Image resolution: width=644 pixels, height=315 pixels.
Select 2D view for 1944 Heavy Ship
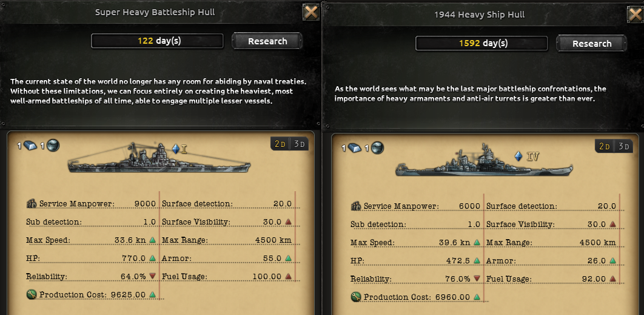pos(604,146)
